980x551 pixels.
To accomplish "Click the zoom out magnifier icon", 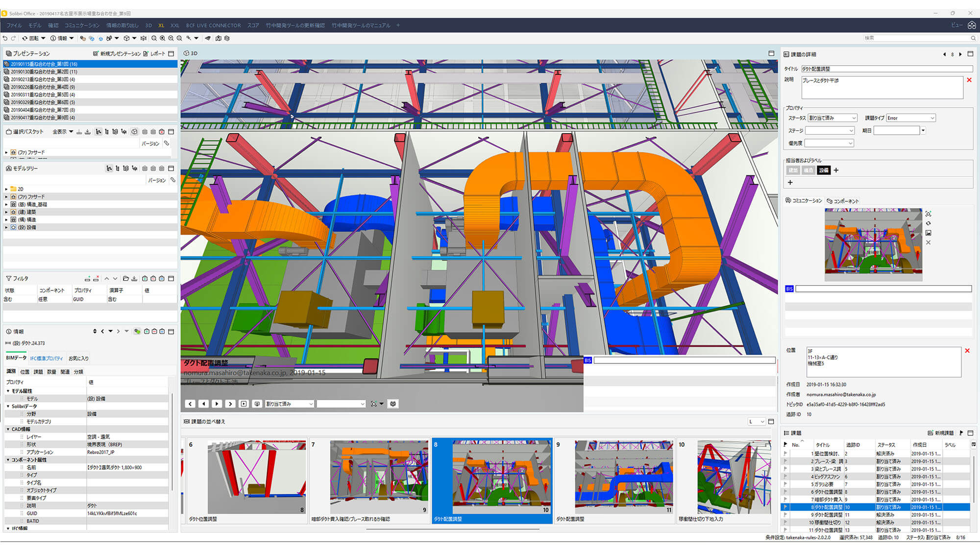I will pyautogui.click(x=171, y=38).
